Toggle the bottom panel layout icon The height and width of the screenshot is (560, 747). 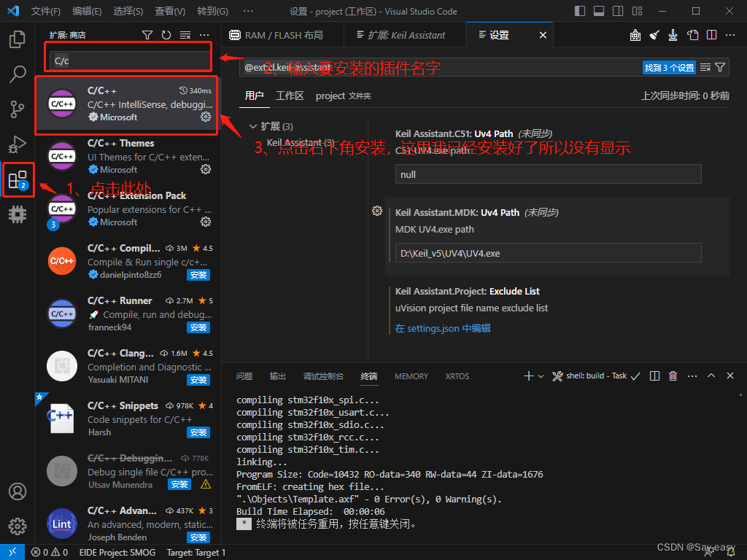(599, 11)
